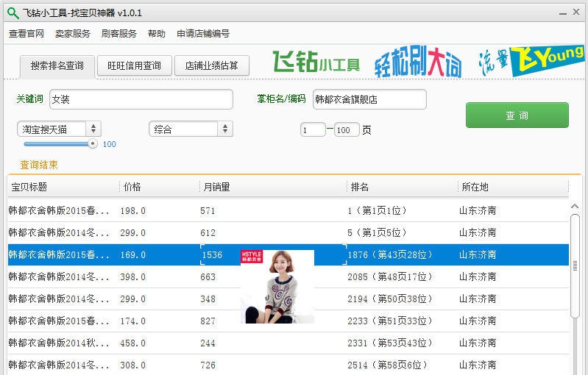Screen dimensions: 588x375
Task: Click the 所在地 column header
Action: pos(513,187)
